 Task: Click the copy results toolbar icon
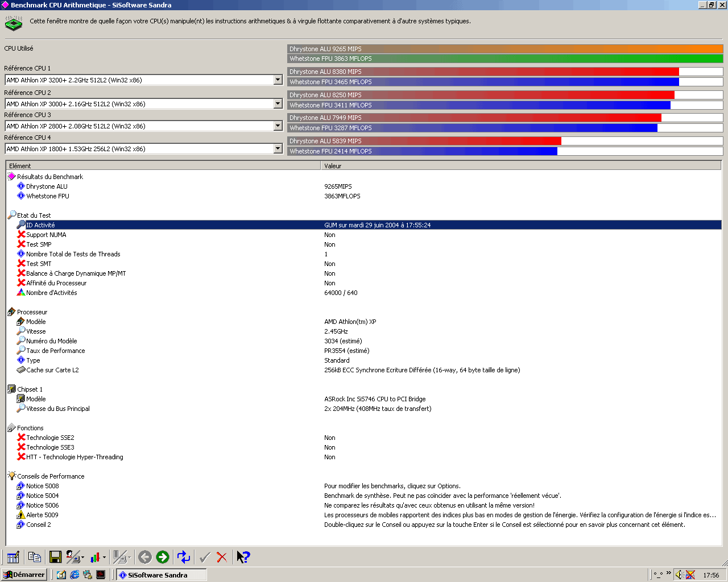pyautogui.click(x=34, y=557)
